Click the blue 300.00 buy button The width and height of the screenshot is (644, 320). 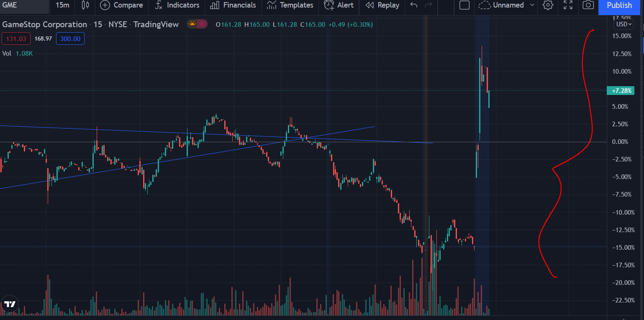[70, 39]
